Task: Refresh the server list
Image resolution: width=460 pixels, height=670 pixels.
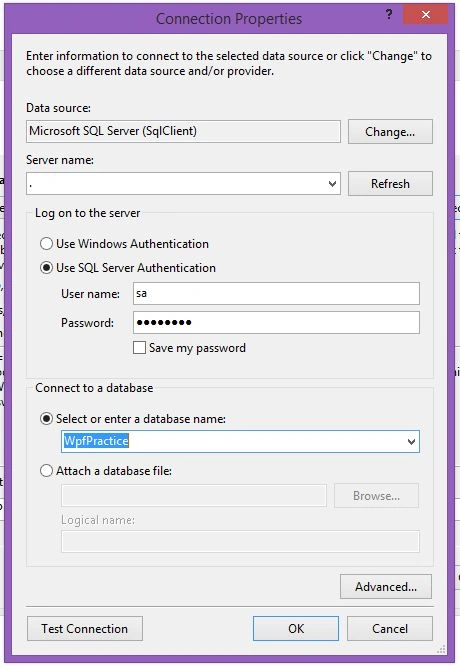Action: pos(390,184)
